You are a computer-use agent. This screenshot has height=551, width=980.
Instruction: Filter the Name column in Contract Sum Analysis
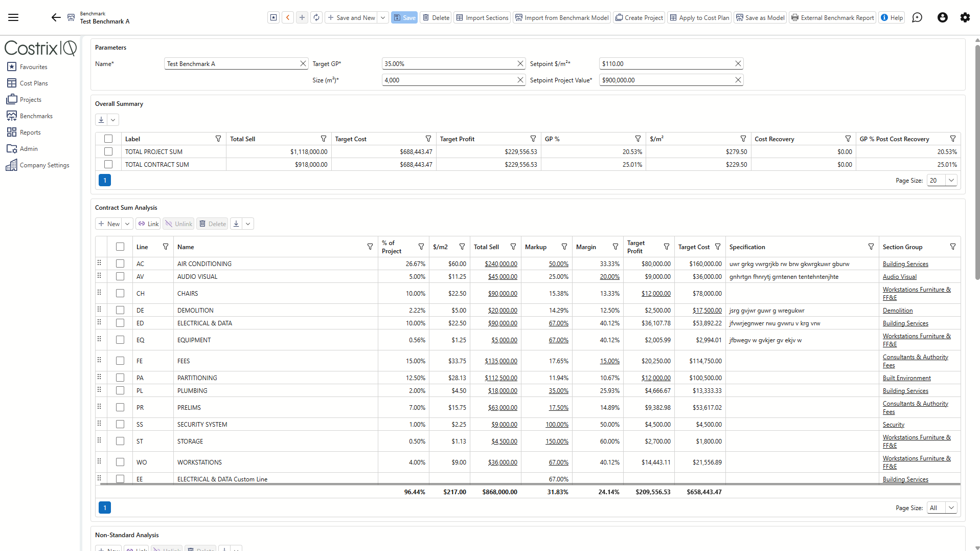click(x=370, y=247)
